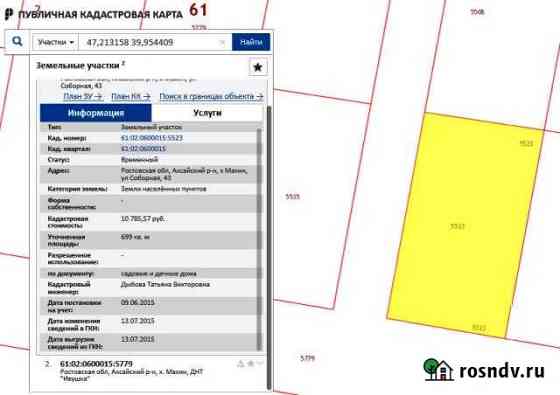Click the address Ростовская обл, Аксайский р-н value
The height and width of the screenshot is (395, 560).
pos(184,174)
